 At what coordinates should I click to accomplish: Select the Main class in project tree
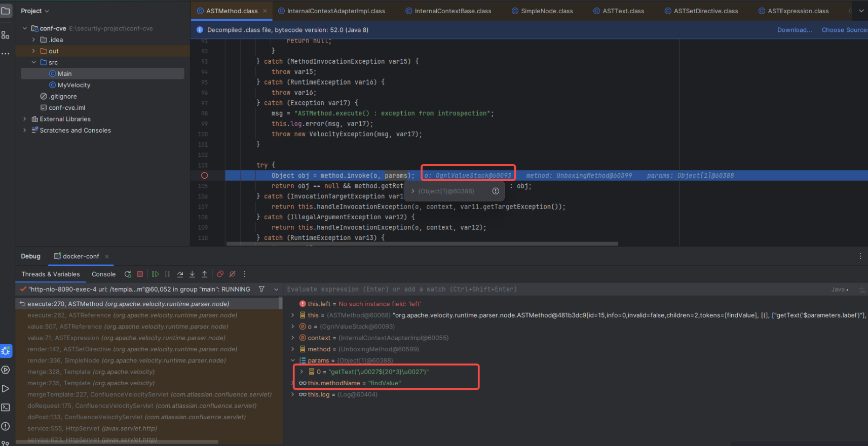click(x=102, y=73)
